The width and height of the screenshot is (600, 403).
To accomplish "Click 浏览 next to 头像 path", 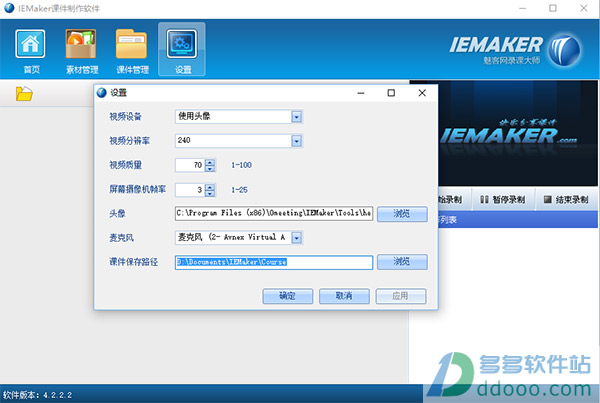I will coord(402,214).
